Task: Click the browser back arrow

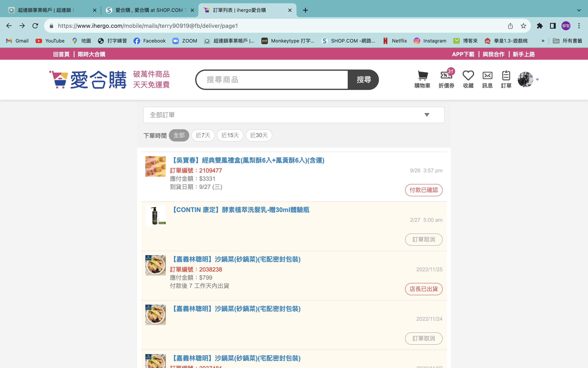Action: pyautogui.click(x=9, y=26)
